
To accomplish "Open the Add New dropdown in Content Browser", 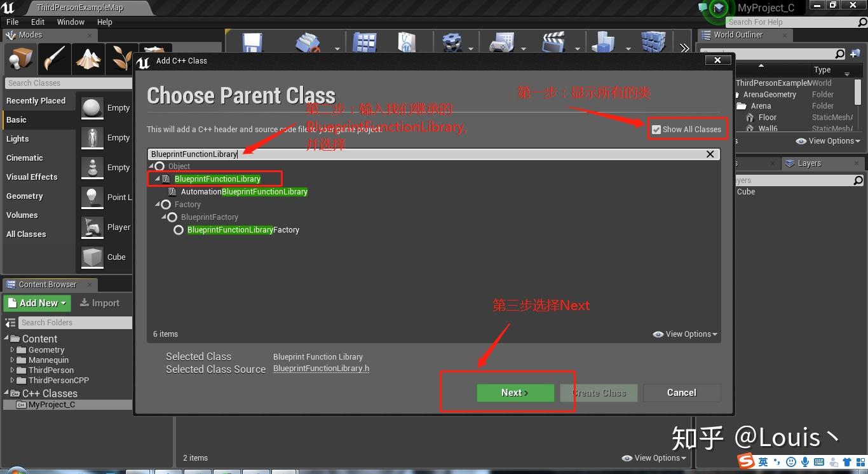I will pyautogui.click(x=36, y=303).
